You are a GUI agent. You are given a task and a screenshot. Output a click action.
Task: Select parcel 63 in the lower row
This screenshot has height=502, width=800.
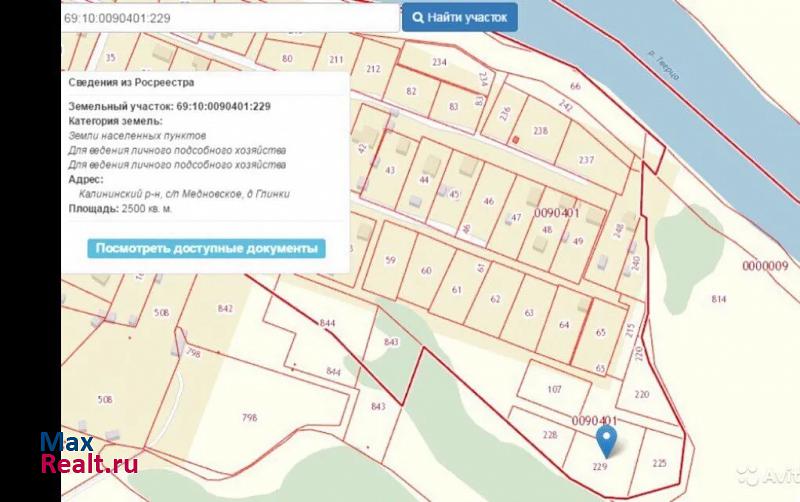pos(529,312)
